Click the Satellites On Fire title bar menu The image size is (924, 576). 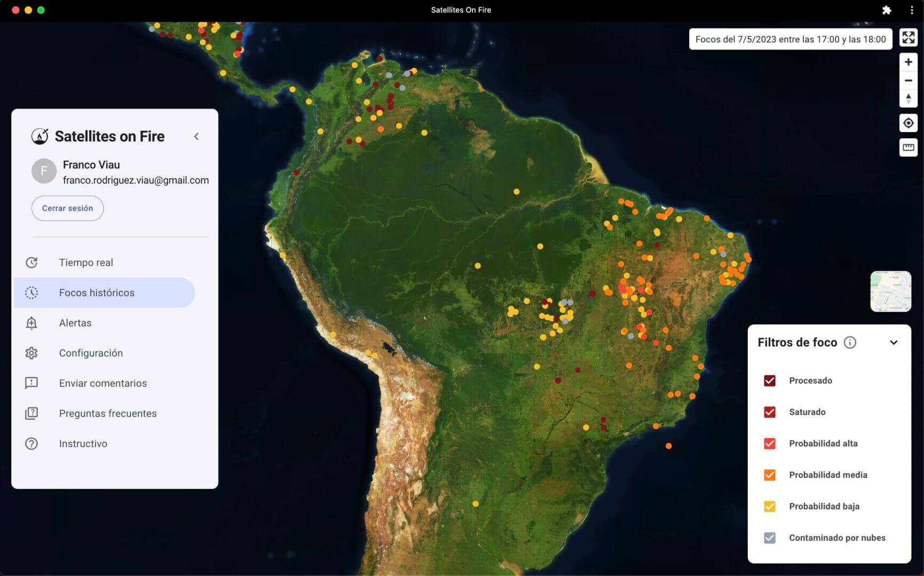(911, 10)
